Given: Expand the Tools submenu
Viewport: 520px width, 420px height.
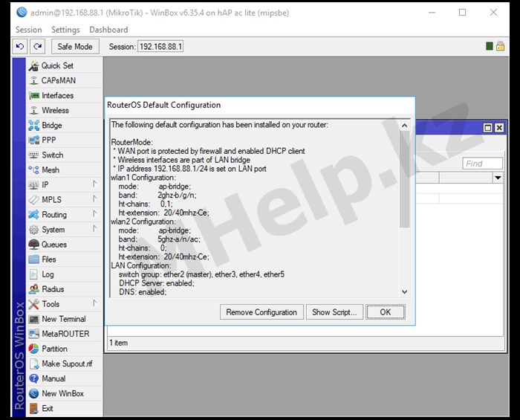Looking at the screenshot, I should (x=95, y=303).
